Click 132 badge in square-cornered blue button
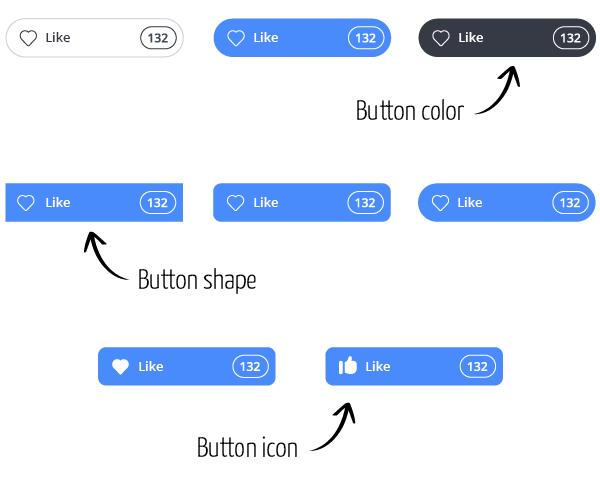 click(x=158, y=202)
